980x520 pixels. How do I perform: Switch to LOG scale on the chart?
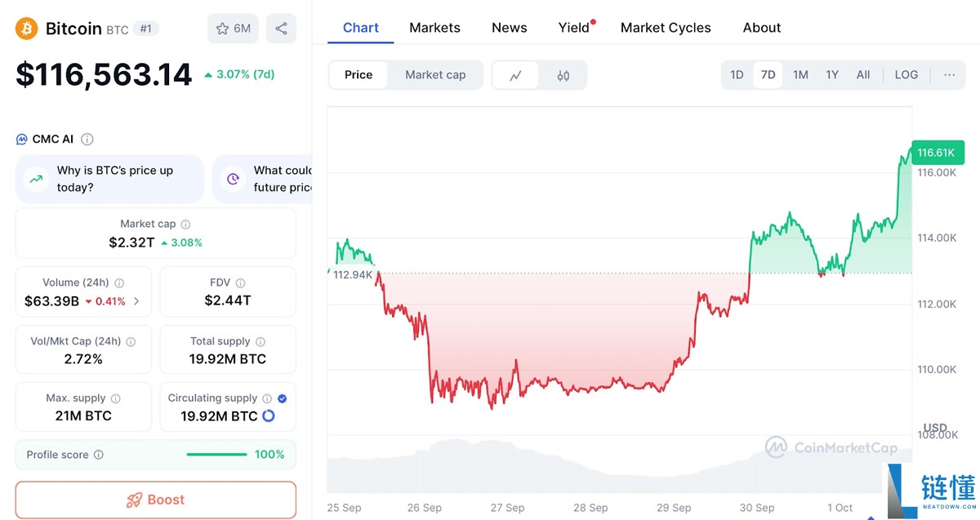click(906, 74)
